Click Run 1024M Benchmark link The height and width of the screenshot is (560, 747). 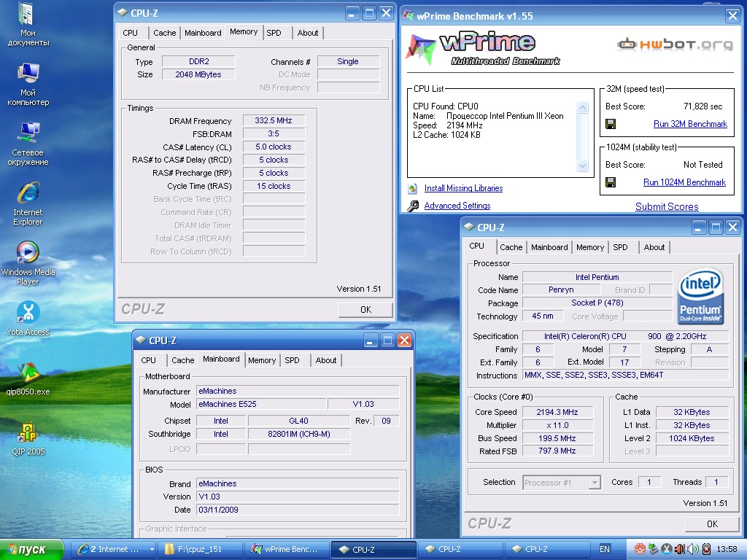point(684,182)
